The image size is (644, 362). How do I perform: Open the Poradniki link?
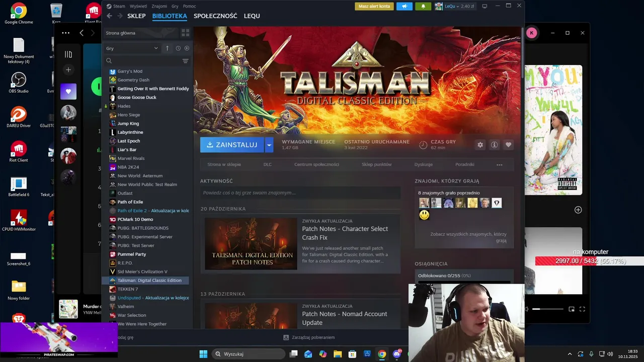pos(465,164)
